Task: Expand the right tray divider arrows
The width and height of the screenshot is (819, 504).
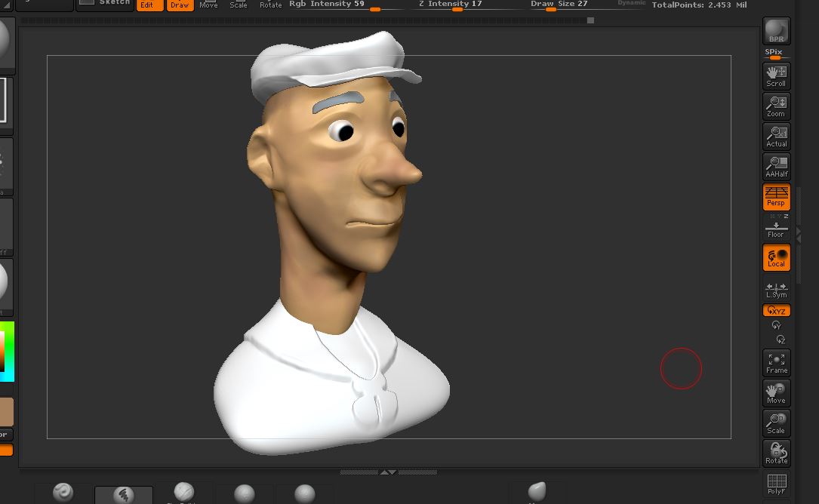Action: 798,235
